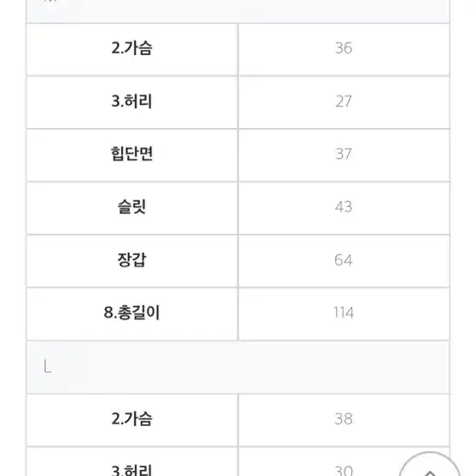Click the L size 3.허리 label
Viewport: 476px width, 476px height.
[x=131, y=470]
